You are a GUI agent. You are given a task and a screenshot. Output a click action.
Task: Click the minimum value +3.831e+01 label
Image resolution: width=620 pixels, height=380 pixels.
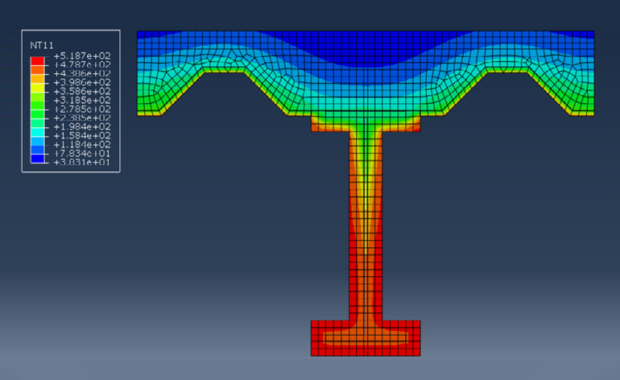click(82, 163)
